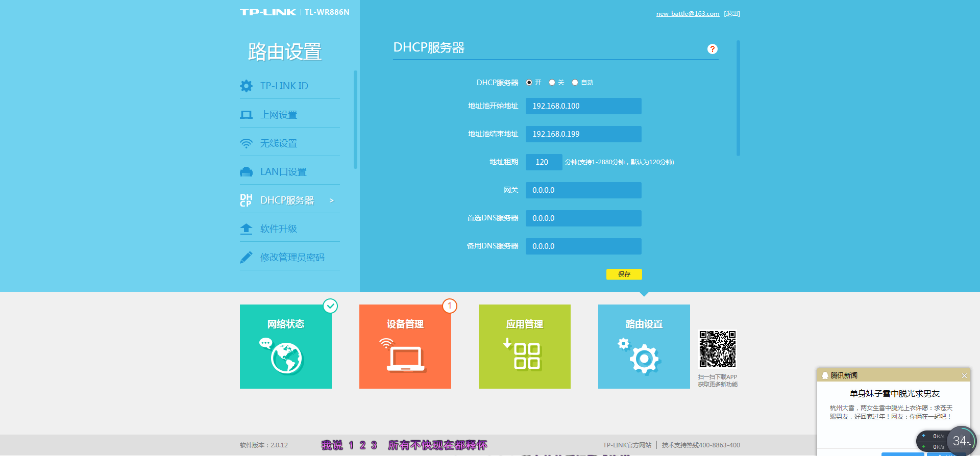Click the 34% speed monitor circle
Image resolution: width=980 pixels, height=456 pixels.
[x=961, y=441]
